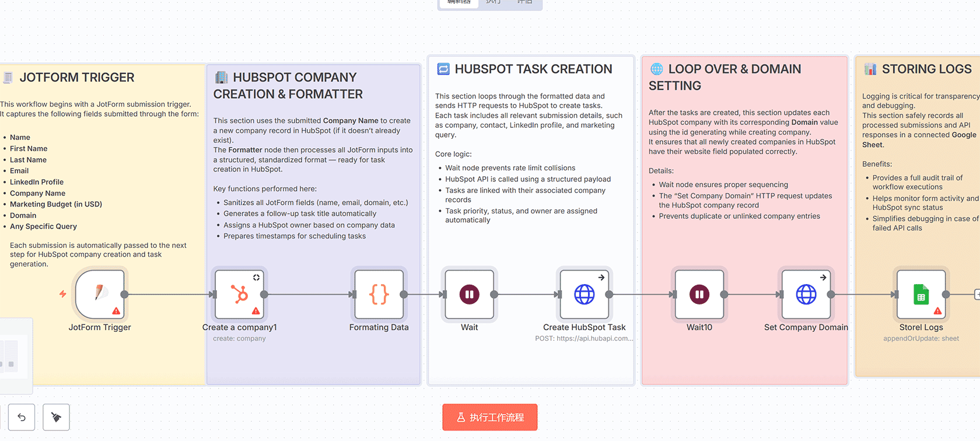
Task: Click the tidy up broom button
Action: [x=56, y=417]
